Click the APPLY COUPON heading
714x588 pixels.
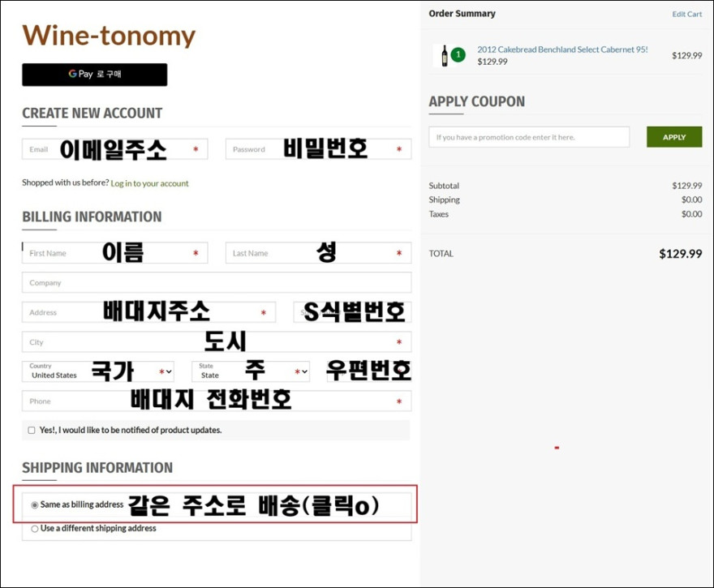(x=477, y=101)
